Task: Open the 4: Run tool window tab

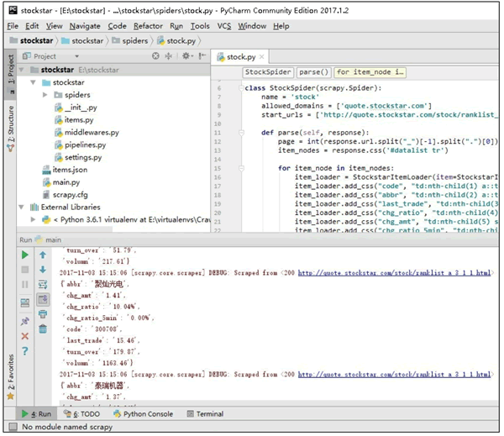Action: [36, 414]
